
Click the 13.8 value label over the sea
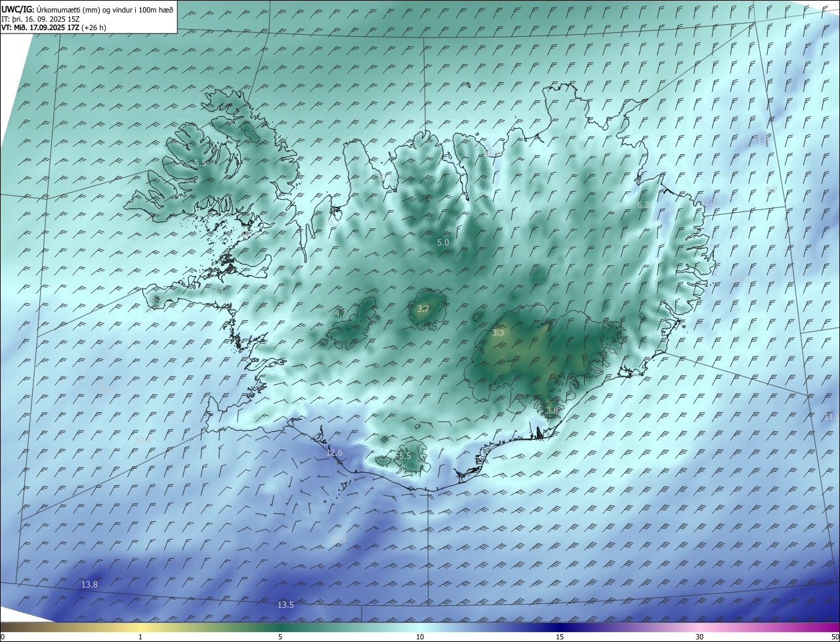coord(89,585)
